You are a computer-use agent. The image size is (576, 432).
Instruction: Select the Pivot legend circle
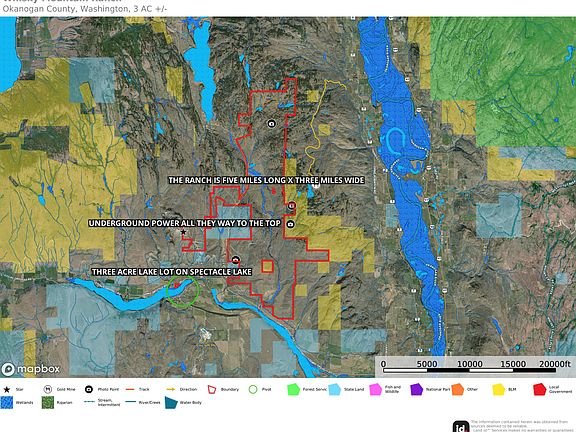[253, 389]
